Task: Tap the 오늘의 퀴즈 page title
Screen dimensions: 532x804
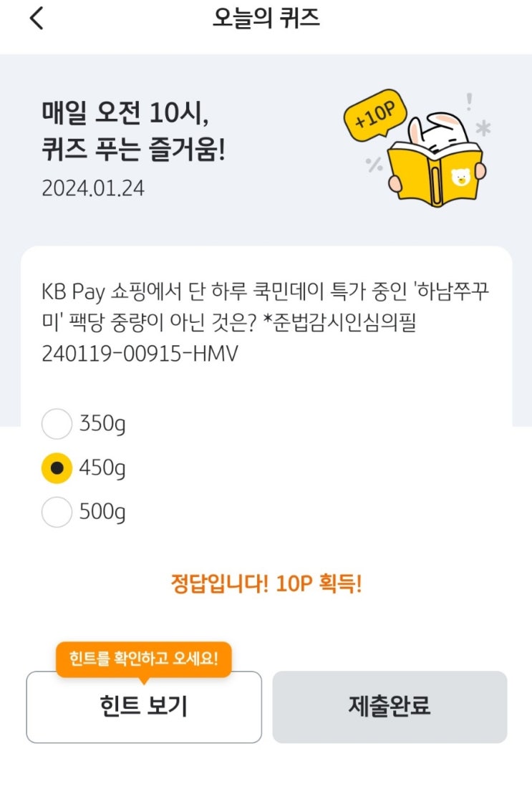Action: coord(266,19)
